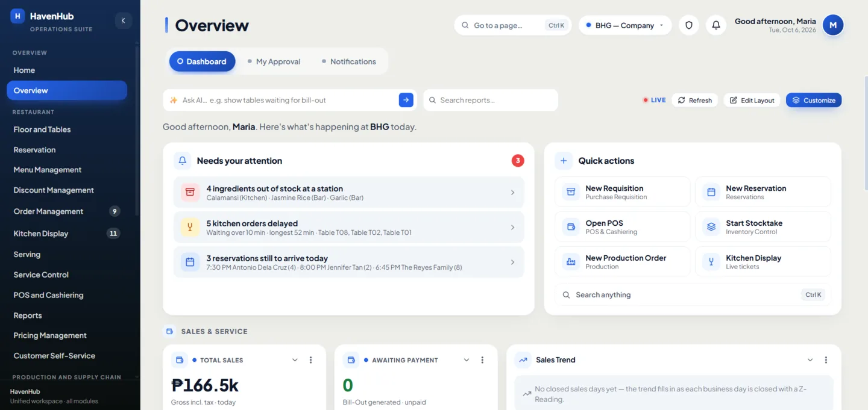The width and height of the screenshot is (868, 410).
Task: Open the Awaiting Payment card more options menu
Action: coord(482,360)
